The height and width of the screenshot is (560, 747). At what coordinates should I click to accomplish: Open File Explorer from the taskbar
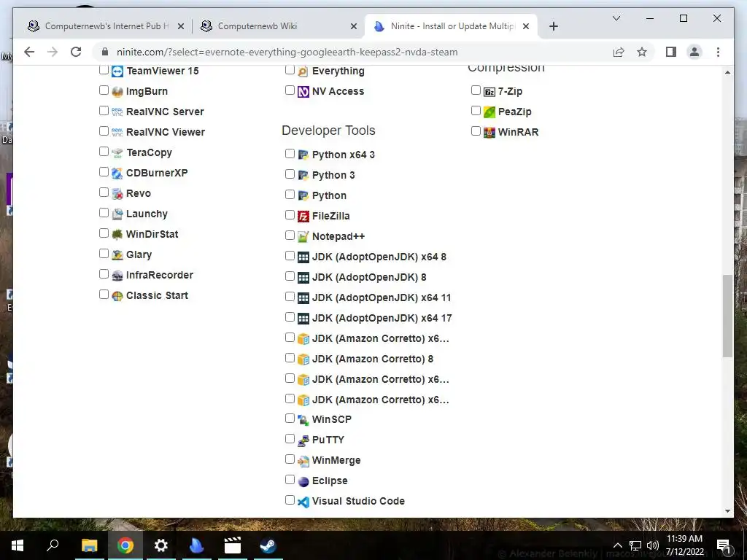(x=89, y=545)
